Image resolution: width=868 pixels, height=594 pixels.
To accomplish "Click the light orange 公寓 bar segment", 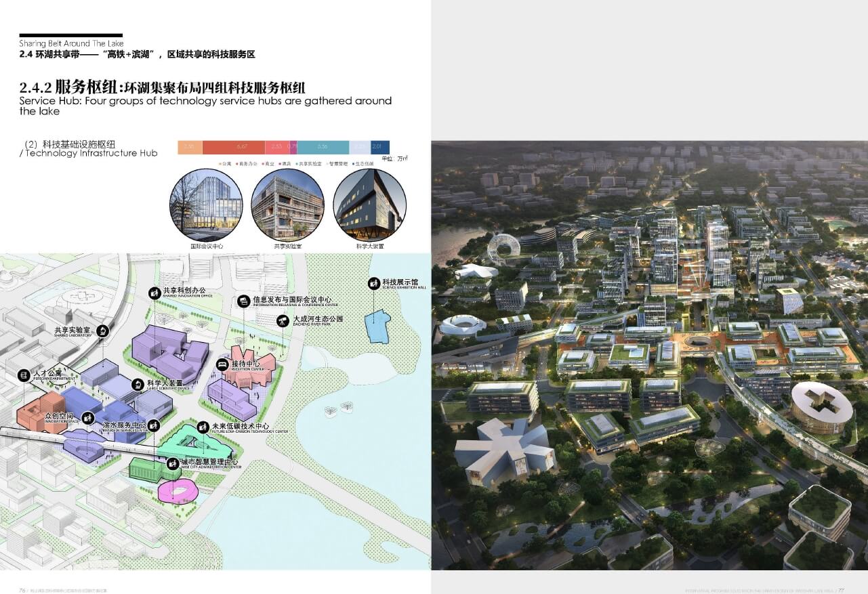I will [x=190, y=147].
